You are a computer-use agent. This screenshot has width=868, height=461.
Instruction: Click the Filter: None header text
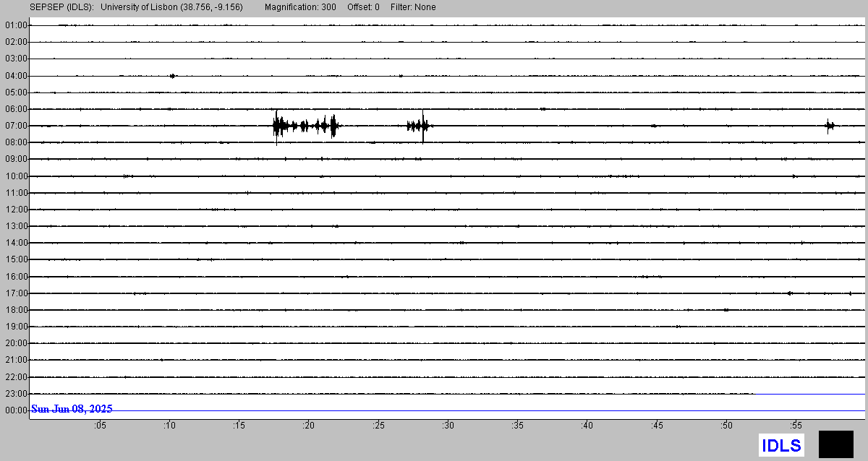coord(413,7)
